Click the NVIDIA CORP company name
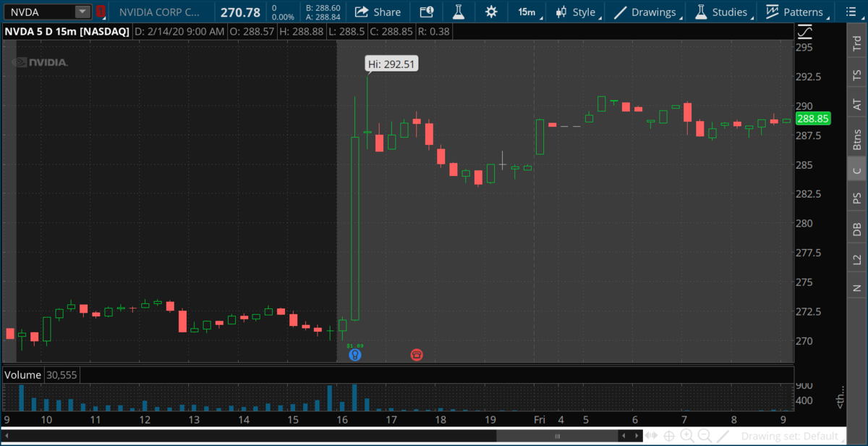The height and width of the screenshot is (446, 868). 161,12
